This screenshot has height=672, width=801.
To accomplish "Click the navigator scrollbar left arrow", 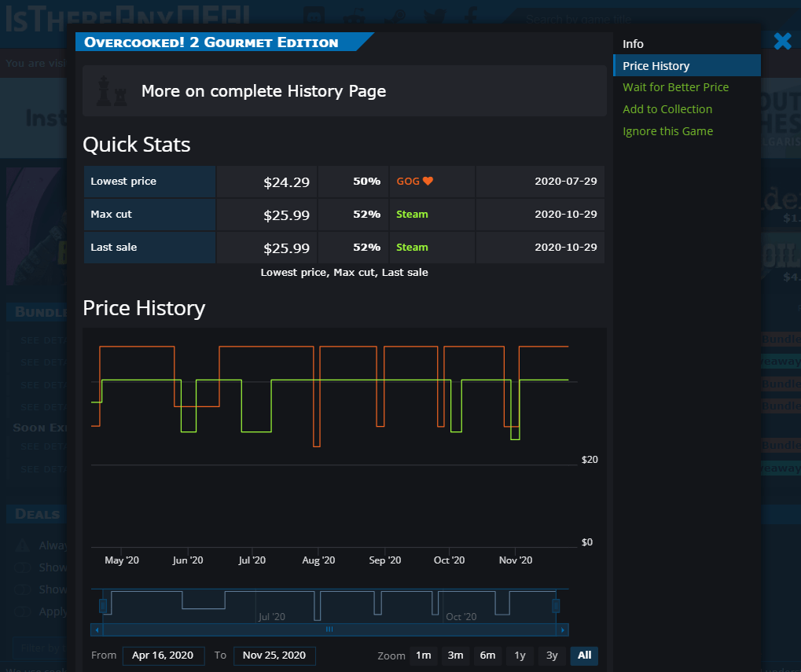I will (97, 630).
